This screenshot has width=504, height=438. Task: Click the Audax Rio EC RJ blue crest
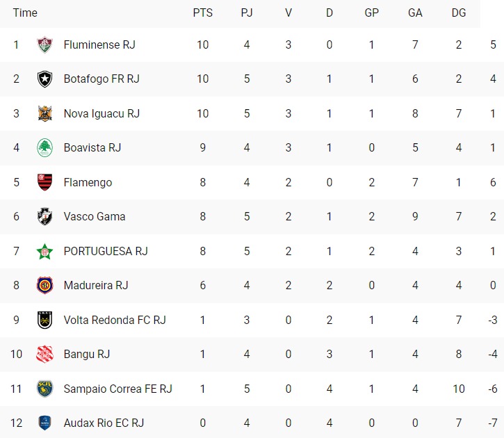(x=44, y=423)
